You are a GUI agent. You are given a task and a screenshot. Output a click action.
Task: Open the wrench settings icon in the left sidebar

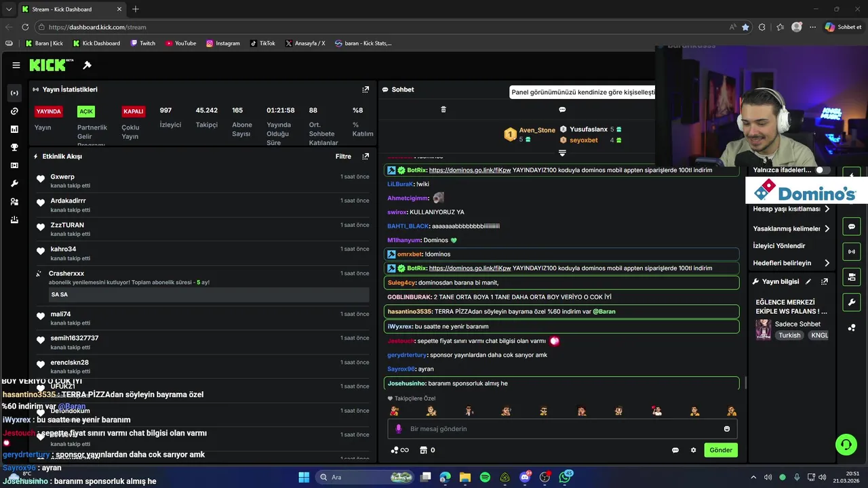pos(15,184)
